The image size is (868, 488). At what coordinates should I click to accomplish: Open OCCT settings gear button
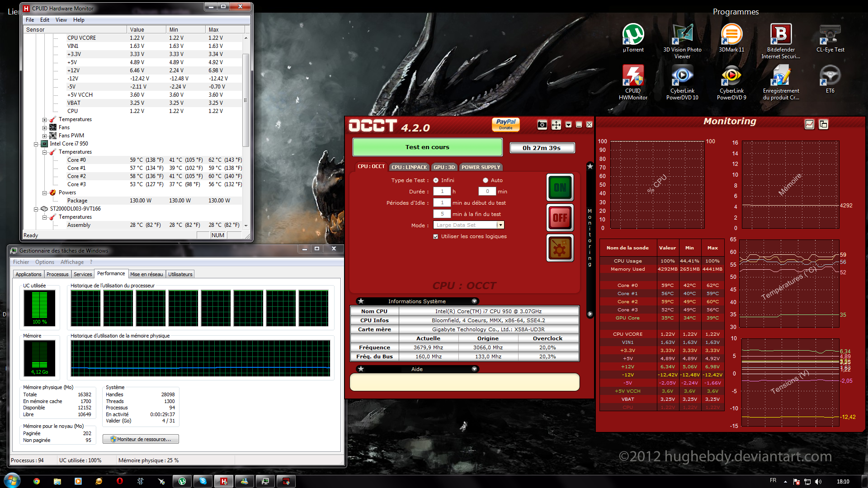560,248
